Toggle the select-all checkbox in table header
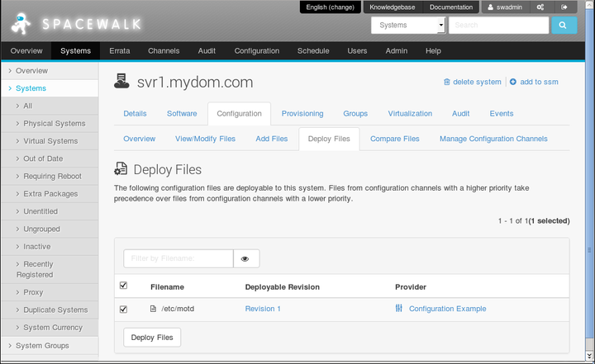The width and height of the screenshot is (595, 364). tap(123, 286)
